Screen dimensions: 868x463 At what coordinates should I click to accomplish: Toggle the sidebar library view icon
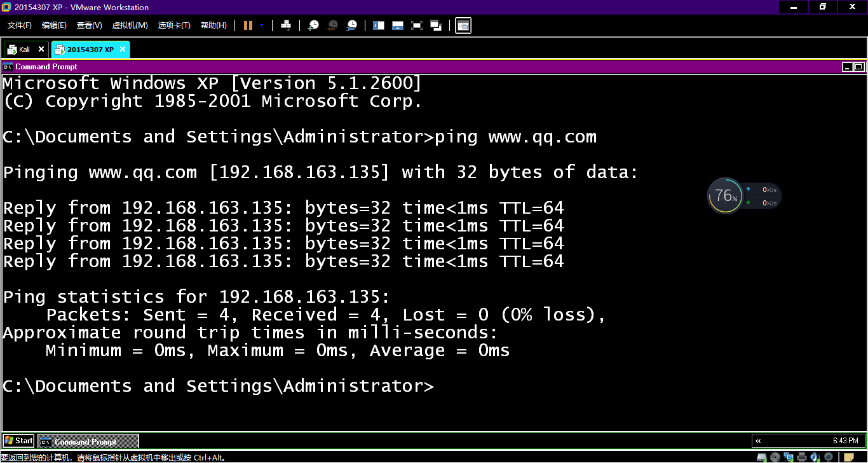[x=379, y=25]
